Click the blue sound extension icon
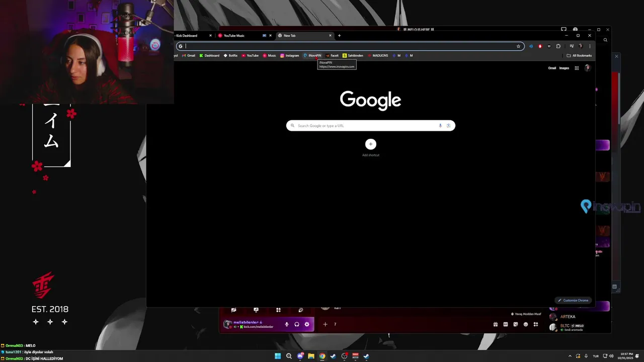Screen dimensions: 644x362 click(530, 46)
